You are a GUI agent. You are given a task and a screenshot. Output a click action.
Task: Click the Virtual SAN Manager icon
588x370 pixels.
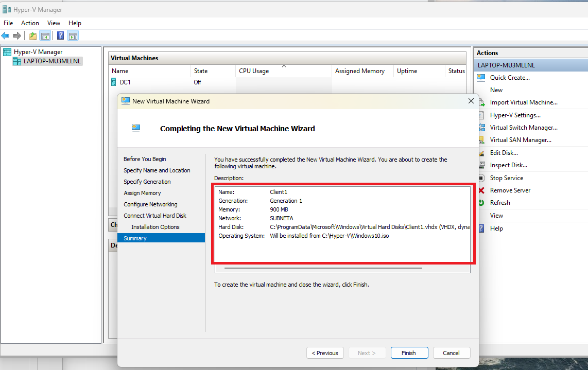(x=481, y=140)
